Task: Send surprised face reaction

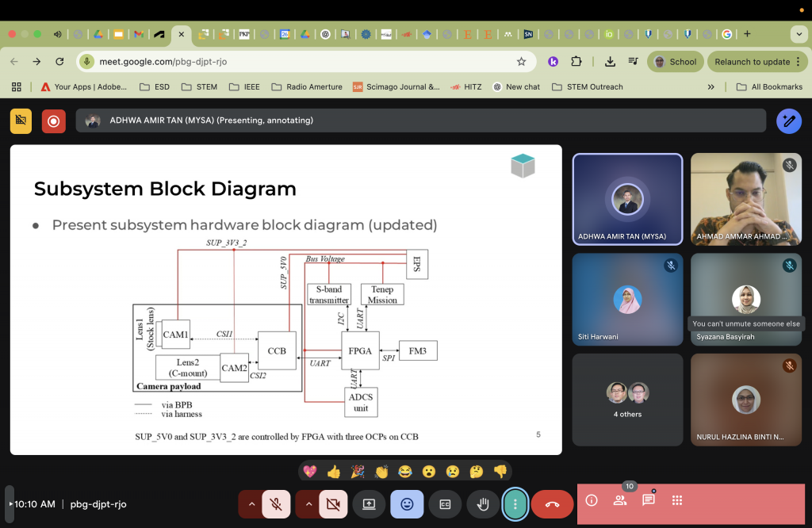Action: point(429,472)
